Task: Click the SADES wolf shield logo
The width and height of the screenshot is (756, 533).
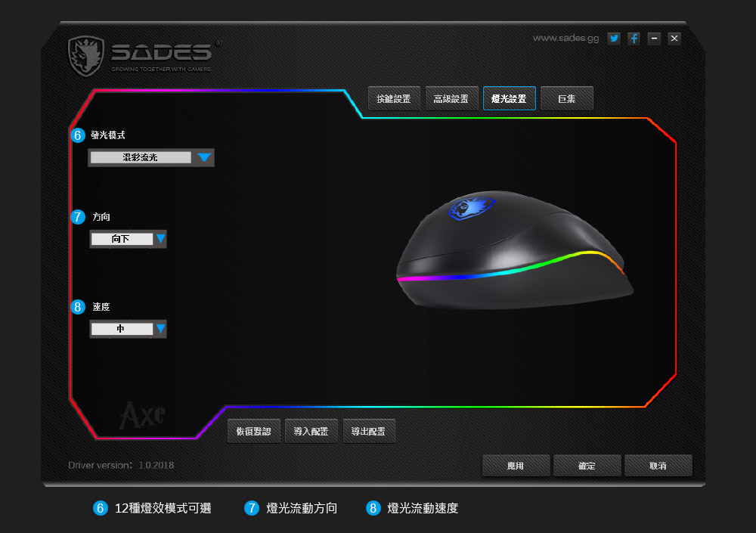Action: click(x=86, y=56)
